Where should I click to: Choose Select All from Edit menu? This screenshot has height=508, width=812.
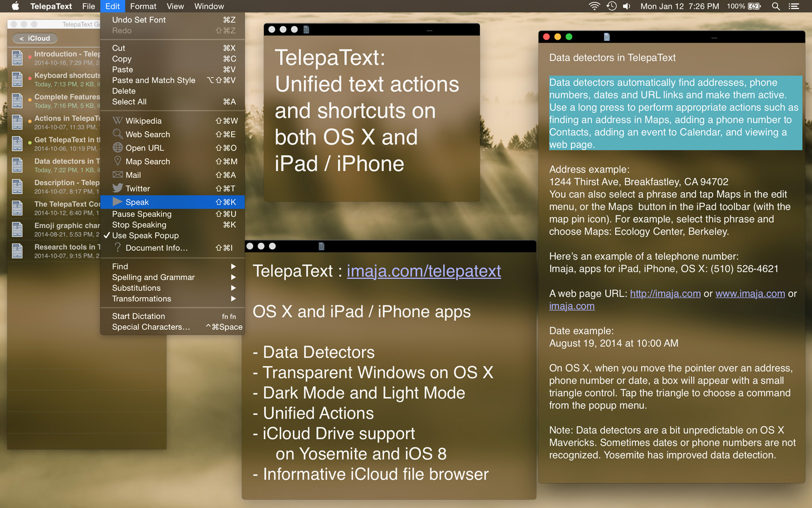(172, 102)
